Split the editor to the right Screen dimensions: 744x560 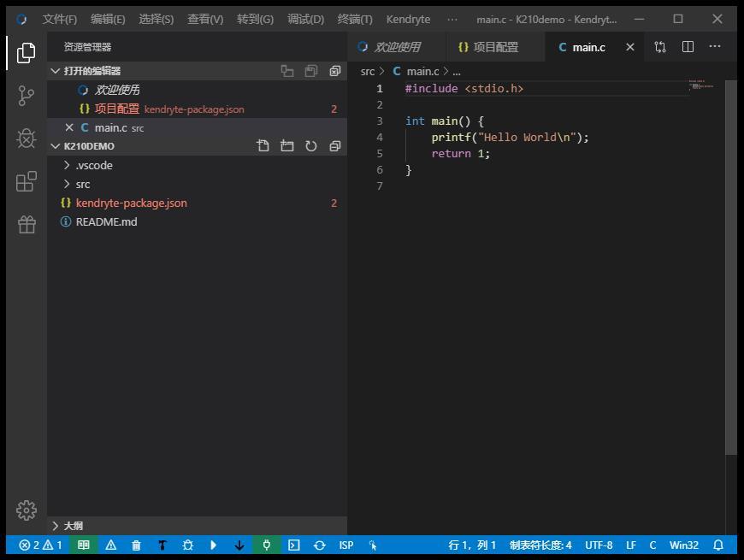tap(688, 47)
